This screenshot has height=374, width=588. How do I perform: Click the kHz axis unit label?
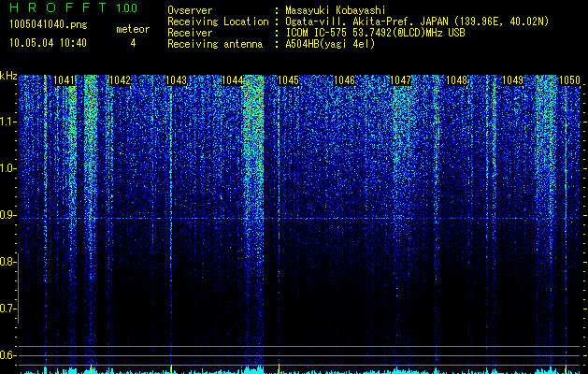coord(8,76)
